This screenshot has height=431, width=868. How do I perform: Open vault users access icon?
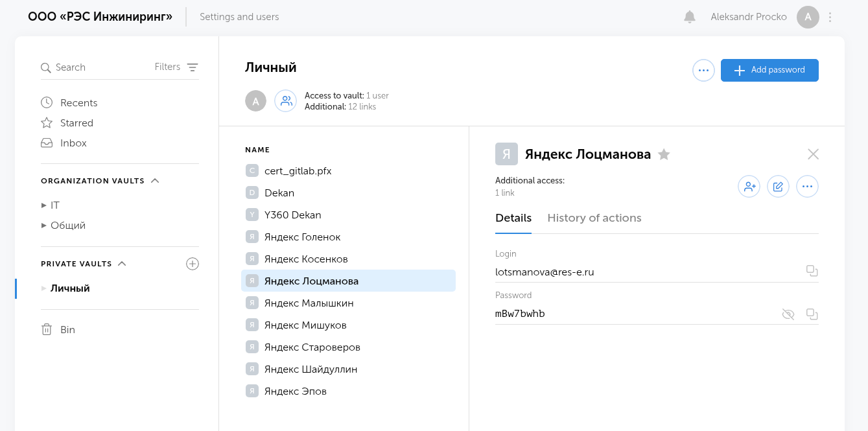point(286,100)
